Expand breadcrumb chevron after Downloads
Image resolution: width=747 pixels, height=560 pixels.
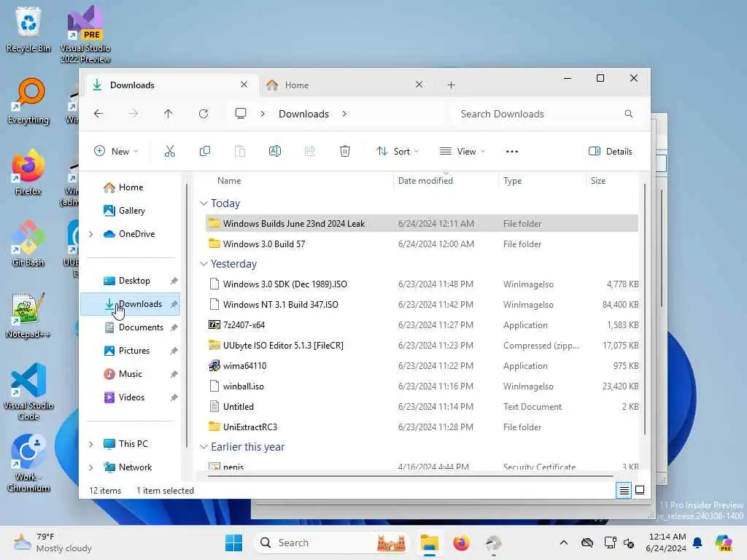coord(344,114)
